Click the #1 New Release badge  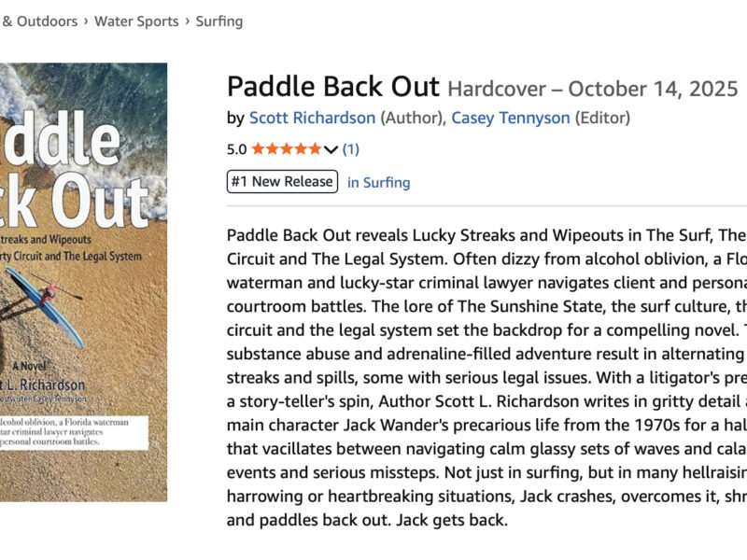click(x=282, y=181)
